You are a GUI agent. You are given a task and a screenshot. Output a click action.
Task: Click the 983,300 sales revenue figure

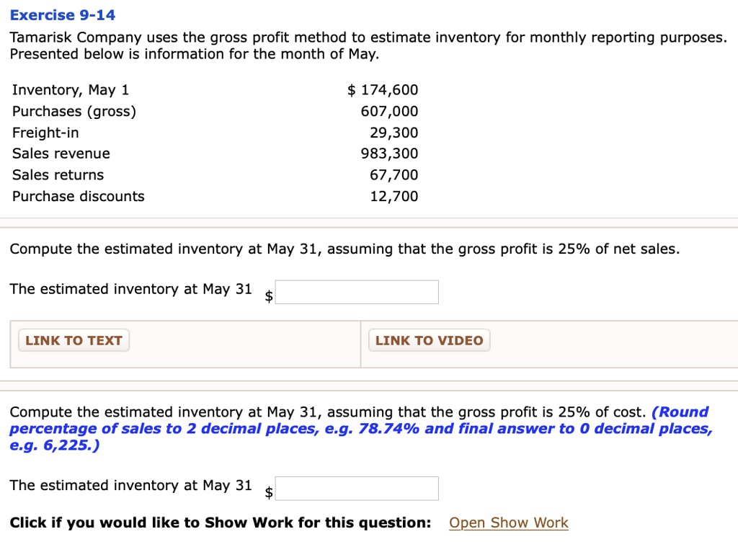click(390, 153)
